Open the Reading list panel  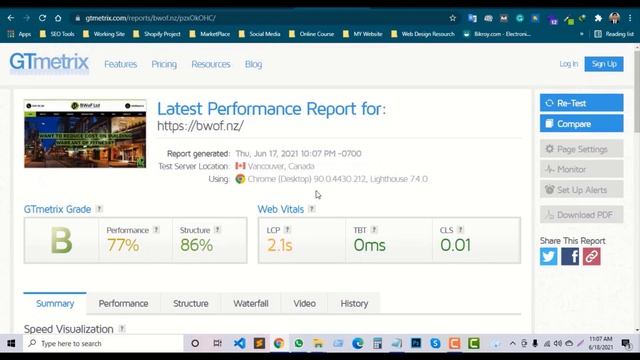(614, 34)
